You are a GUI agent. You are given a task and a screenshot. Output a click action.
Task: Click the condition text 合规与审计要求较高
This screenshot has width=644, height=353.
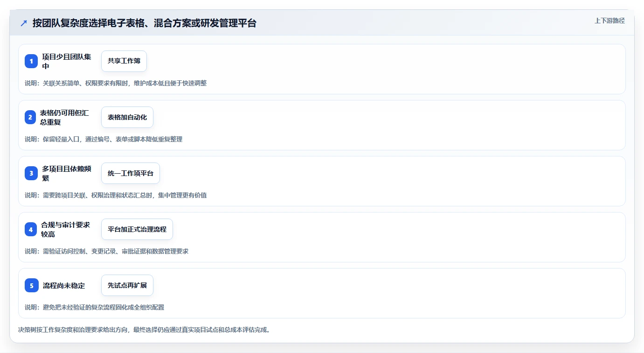[66, 229]
